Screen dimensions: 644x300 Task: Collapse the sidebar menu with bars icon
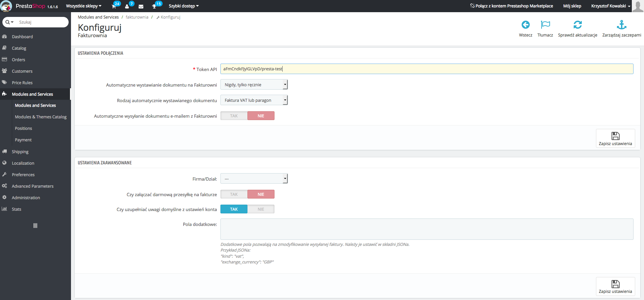tap(35, 226)
